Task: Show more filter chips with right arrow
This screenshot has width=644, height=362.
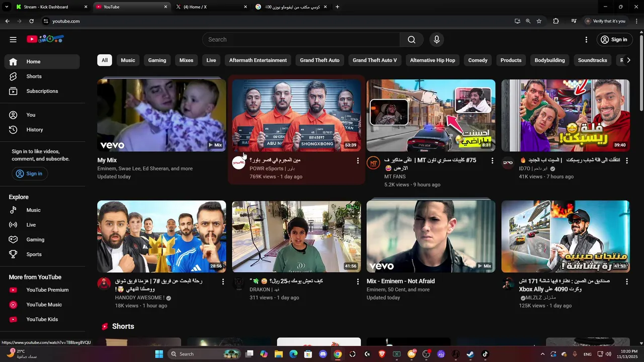Action: [628, 60]
